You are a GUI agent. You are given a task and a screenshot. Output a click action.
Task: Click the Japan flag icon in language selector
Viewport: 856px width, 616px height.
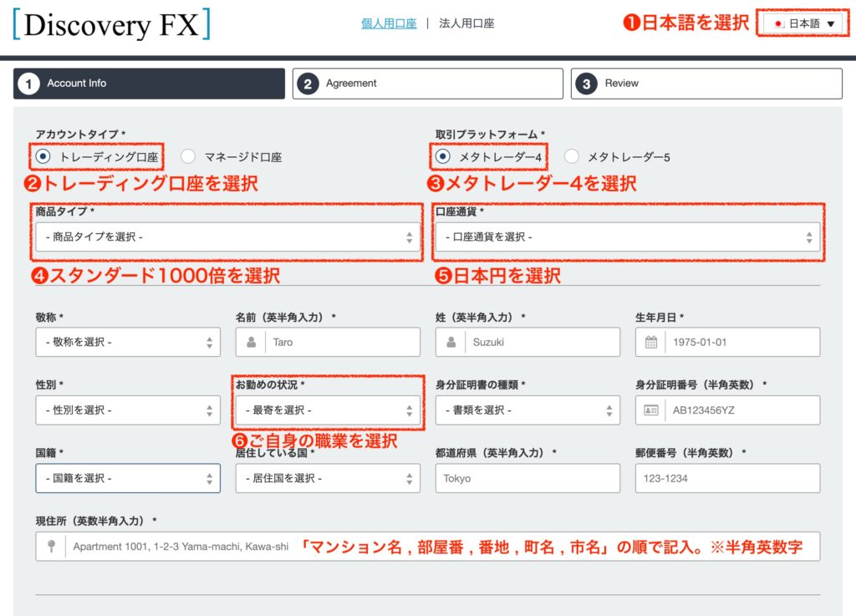click(x=778, y=24)
